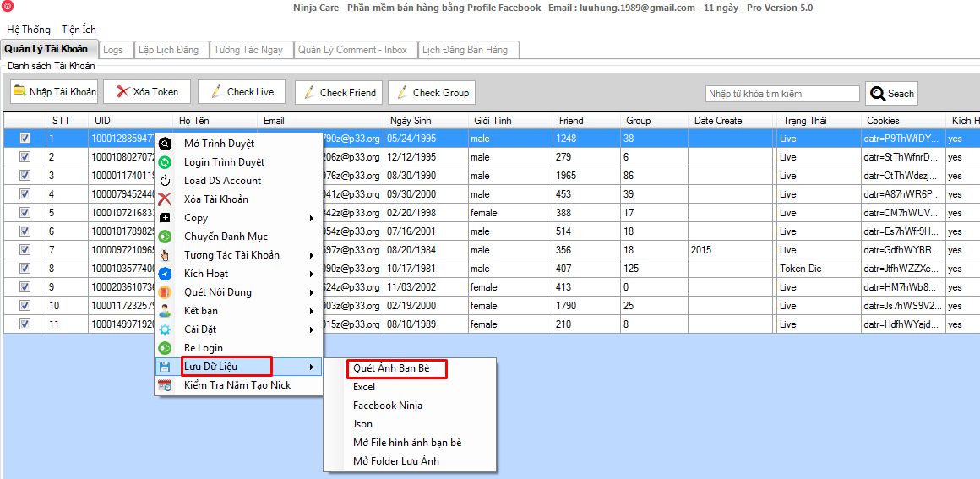
Task: Click the red X Xóa Tài Khoản icon
Action: (x=165, y=199)
